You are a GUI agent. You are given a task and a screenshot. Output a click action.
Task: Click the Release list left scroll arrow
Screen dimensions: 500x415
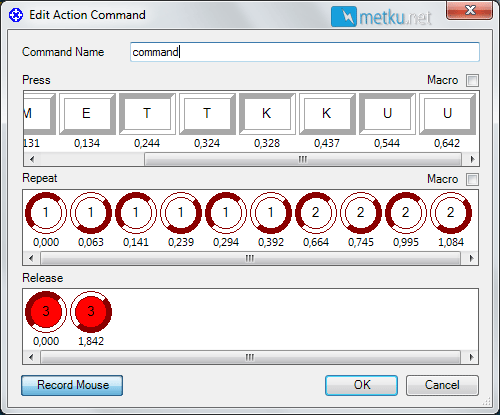31,357
